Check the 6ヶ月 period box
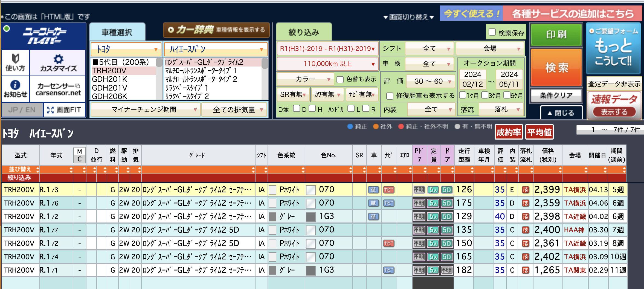The image size is (644, 289). 507,95
